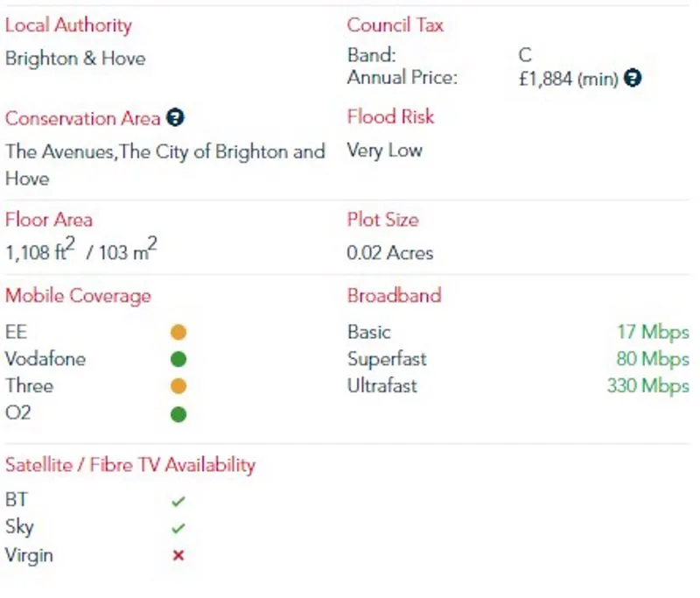Click the 80 Mbps Superfast value
The height and width of the screenshot is (598, 700).
pos(653,359)
